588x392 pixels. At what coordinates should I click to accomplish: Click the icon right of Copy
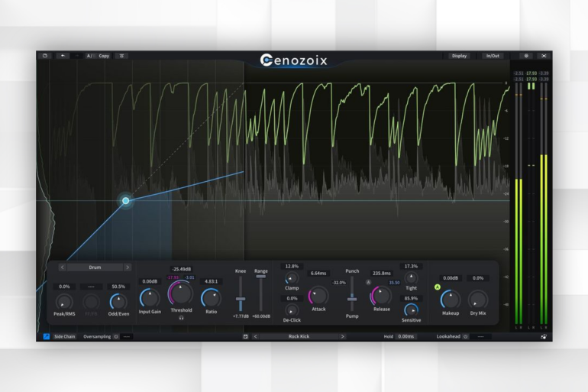tap(121, 56)
